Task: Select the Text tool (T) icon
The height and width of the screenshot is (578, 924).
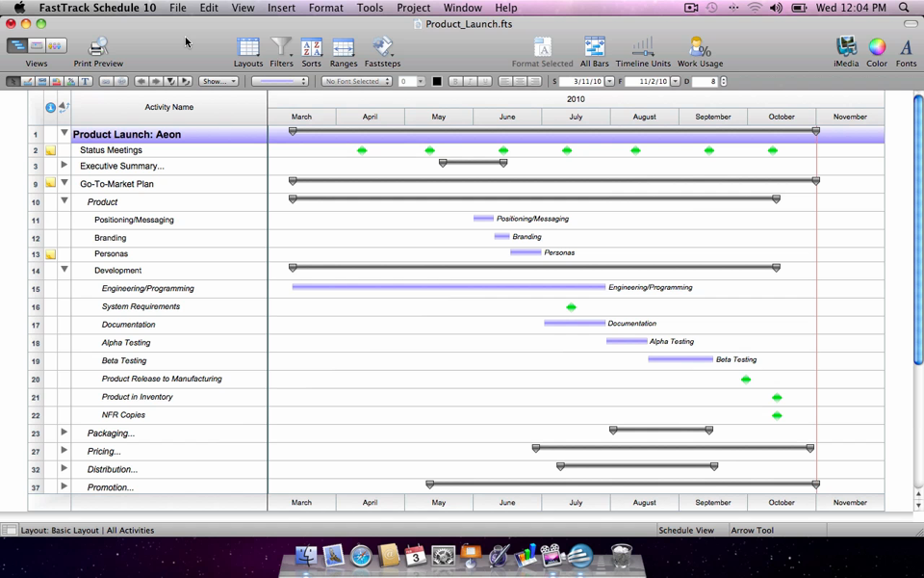Action: (x=85, y=81)
